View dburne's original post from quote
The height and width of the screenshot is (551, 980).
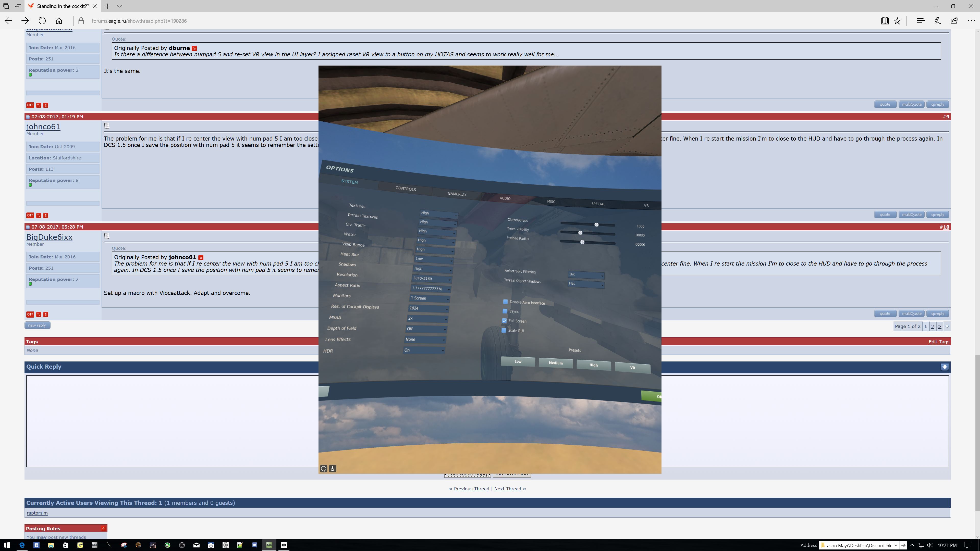coord(194,48)
